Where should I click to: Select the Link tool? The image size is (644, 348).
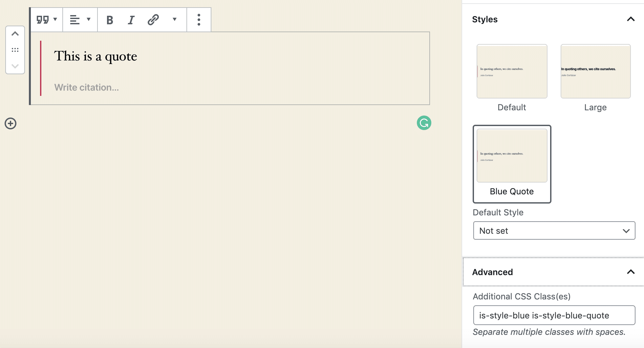point(153,20)
